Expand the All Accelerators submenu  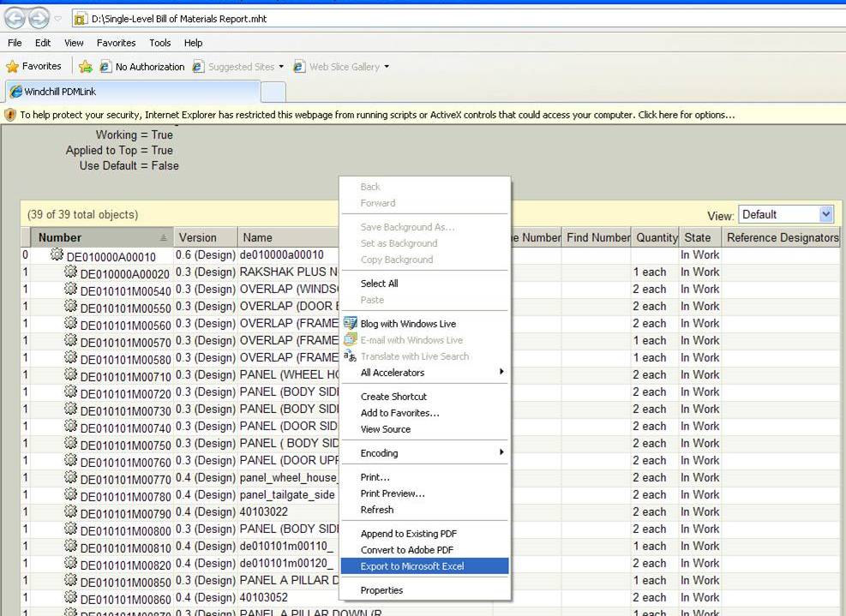click(425, 372)
